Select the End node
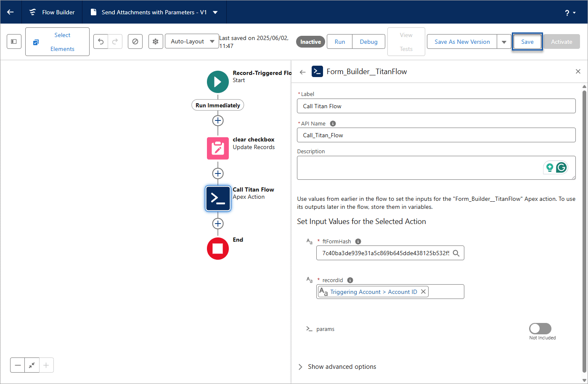Screen dimensions: 588x384 pos(218,248)
